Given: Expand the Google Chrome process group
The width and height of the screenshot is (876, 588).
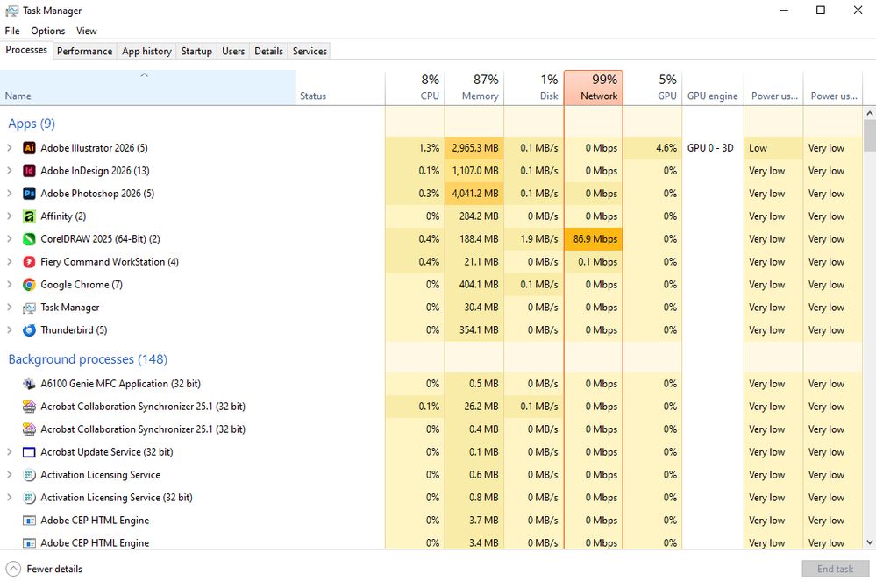Looking at the screenshot, I should click(9, 285).
